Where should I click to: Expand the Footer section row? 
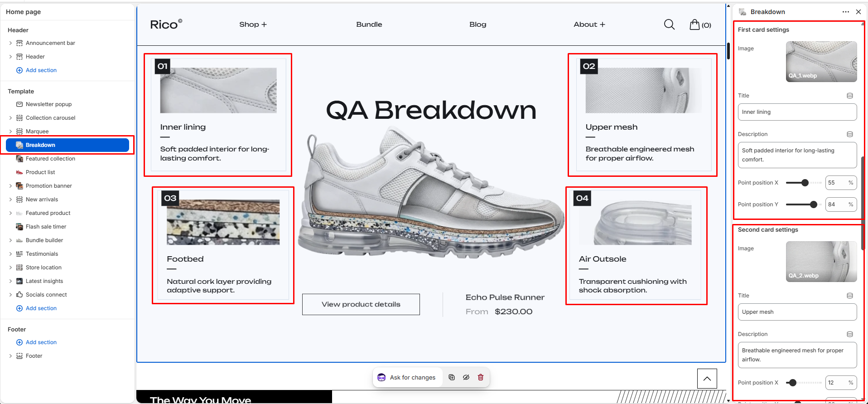pyautogui.click(x=10, y=356)
